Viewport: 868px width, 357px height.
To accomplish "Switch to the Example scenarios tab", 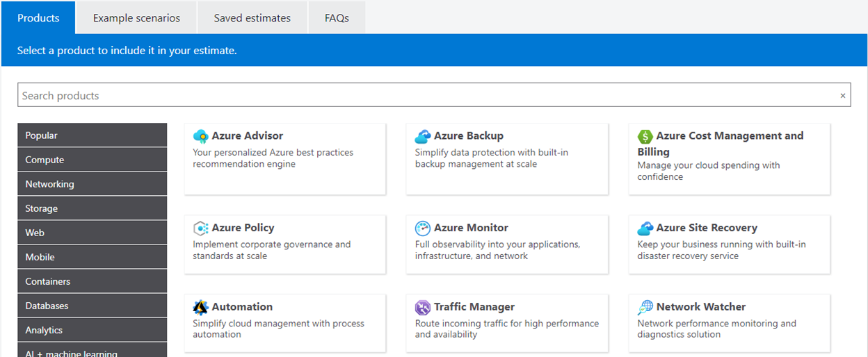I will click(x=136, y=18).
